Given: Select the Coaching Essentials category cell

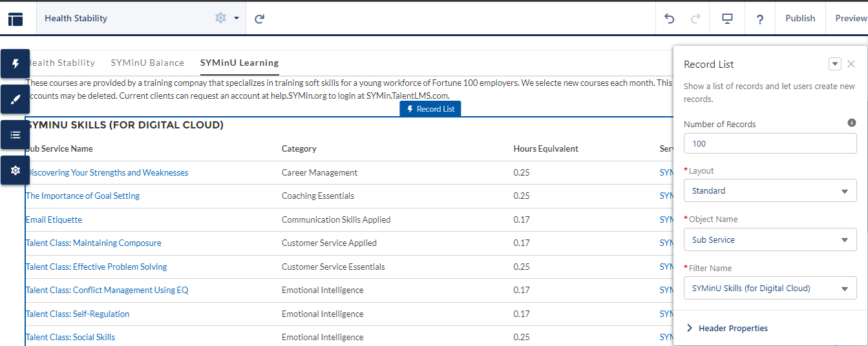Looking at the screenshot, I should (x=318, y=196).
